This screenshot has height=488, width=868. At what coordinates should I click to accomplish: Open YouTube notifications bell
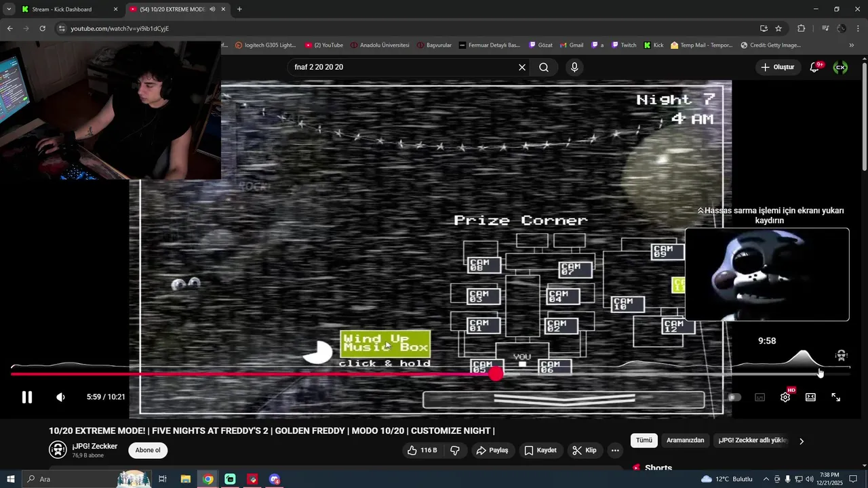click(814, 67)
